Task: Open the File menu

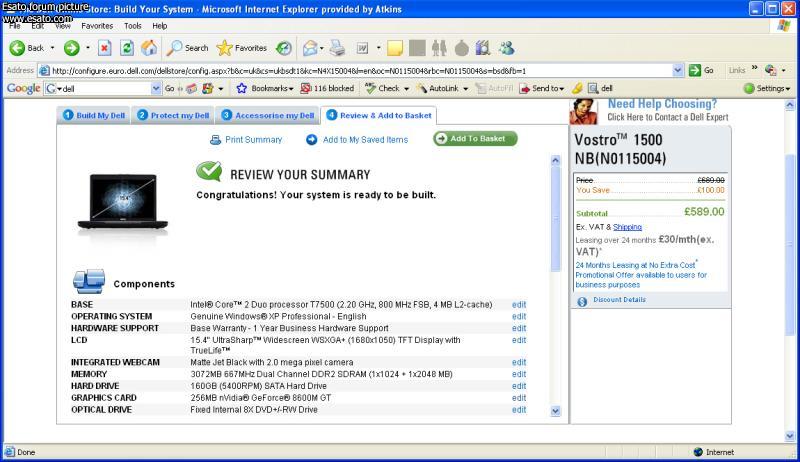Action: coord(15,25)
